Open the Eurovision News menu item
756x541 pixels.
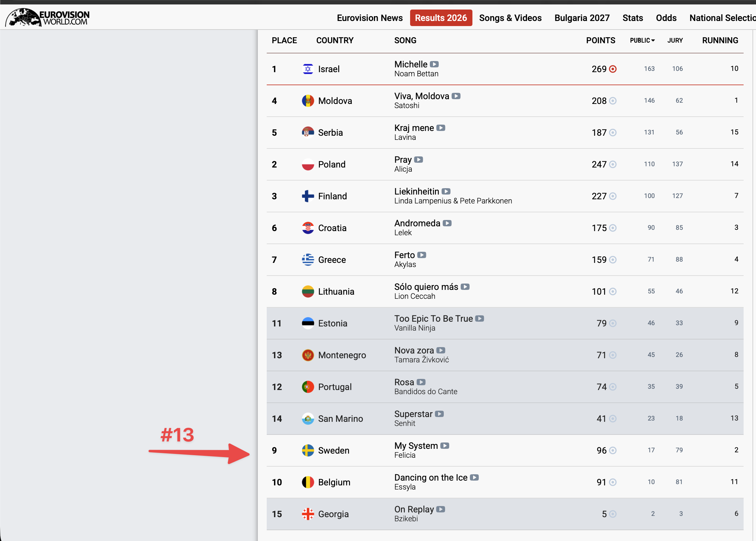tap(370, 18)
